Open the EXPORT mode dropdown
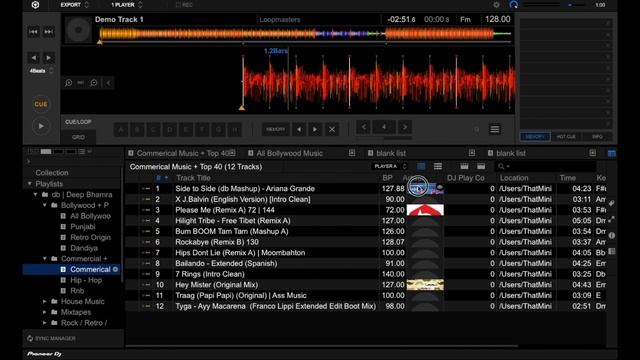Viewport: 640px width, 360px height. click(74, 5)
